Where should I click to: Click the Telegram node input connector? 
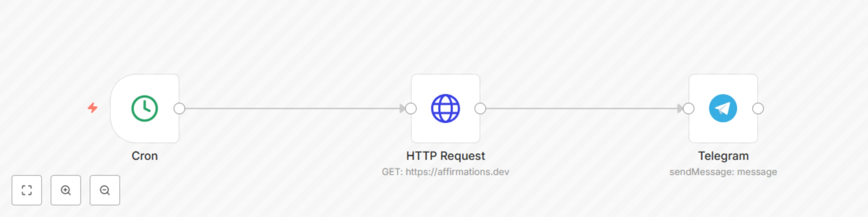(689, 109)
